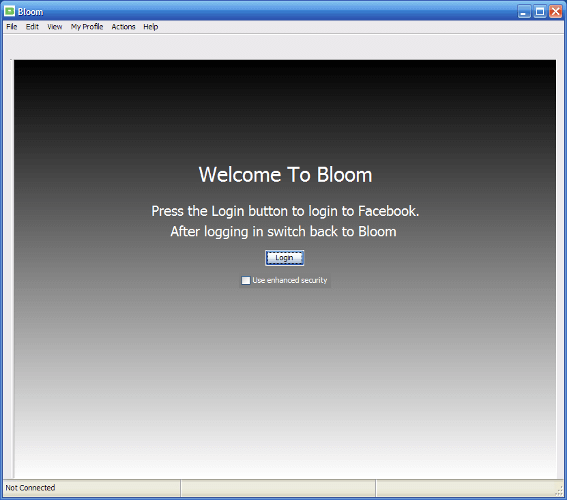Enable the Use enhanced security checkbox
Screen dimensions: 567x500
point(246,281)
